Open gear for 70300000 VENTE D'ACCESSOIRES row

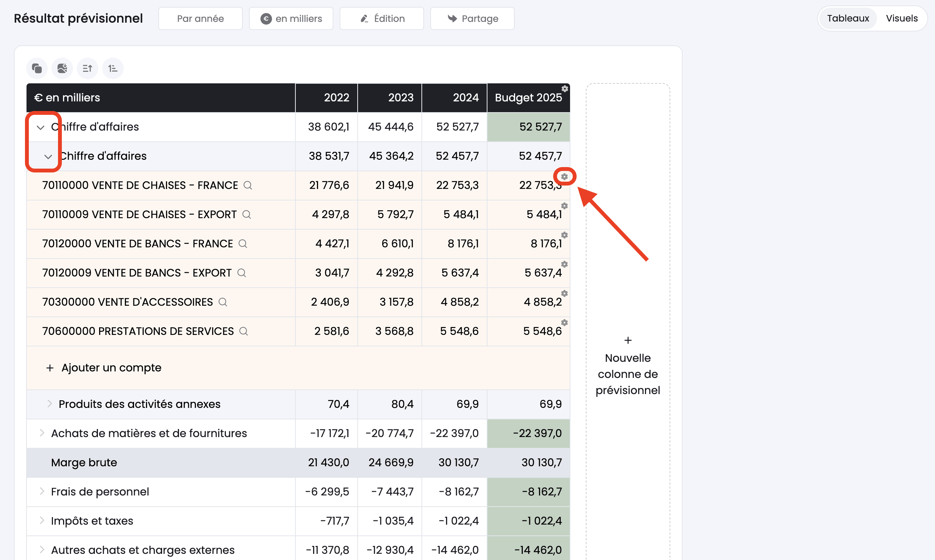coord(564,293)
